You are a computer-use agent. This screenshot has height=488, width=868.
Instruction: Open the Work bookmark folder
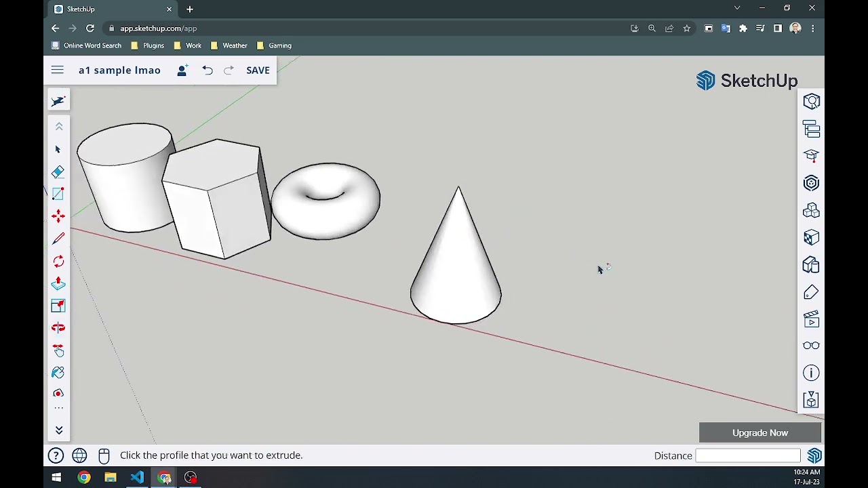pos(188,45)
